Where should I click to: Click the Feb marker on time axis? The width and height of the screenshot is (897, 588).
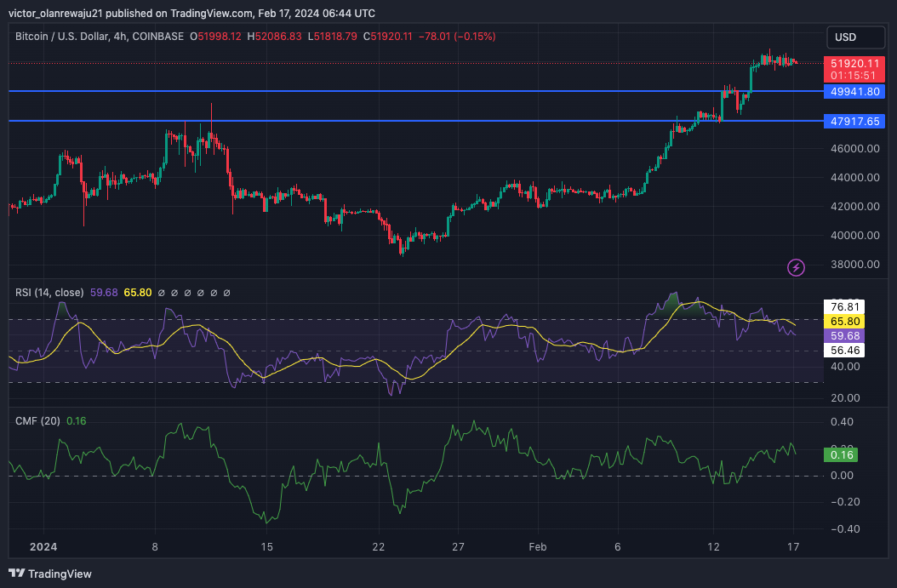coord(537,547)
